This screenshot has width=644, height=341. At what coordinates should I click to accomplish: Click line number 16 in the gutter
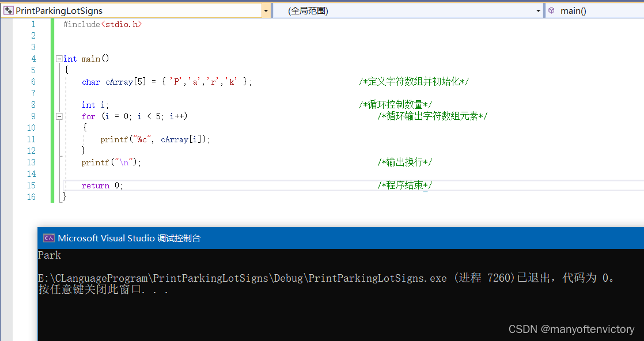click(31, 197)
